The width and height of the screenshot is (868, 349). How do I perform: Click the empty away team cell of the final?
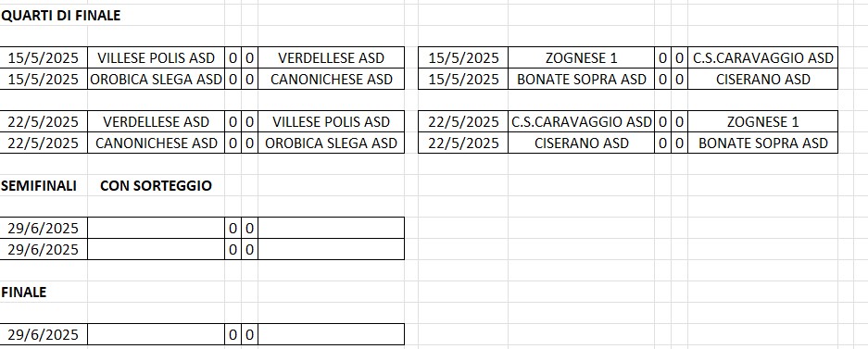331,334
